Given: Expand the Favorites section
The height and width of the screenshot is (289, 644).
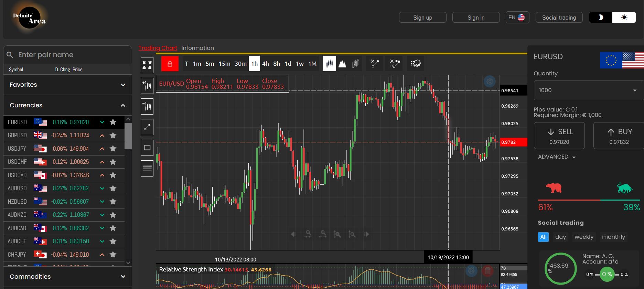Looking at the screenshot, I should coord(67,85).
